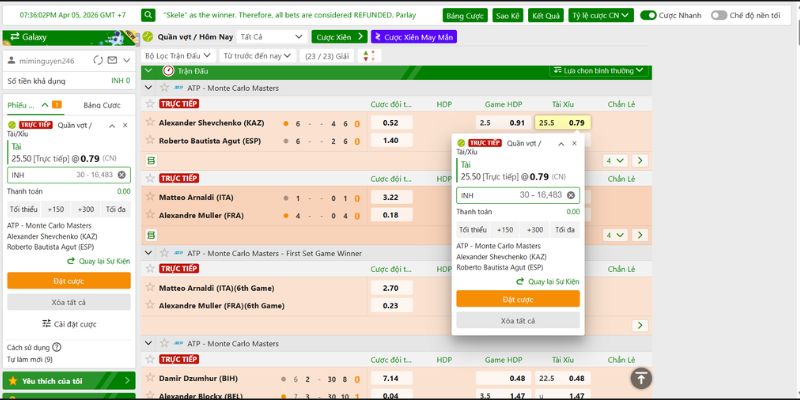Enable Chế độ nền tối dark mode
800x400 pixels.
coord(719,16)
